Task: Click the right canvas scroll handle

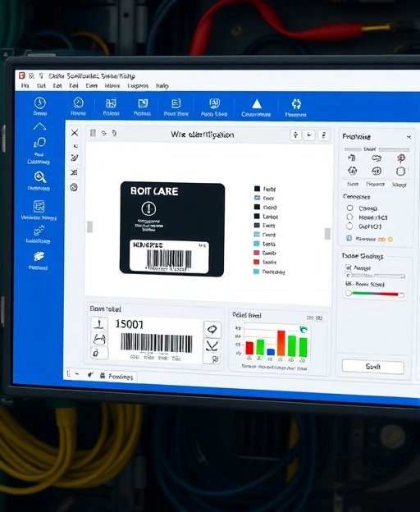Action: point(327,234)
